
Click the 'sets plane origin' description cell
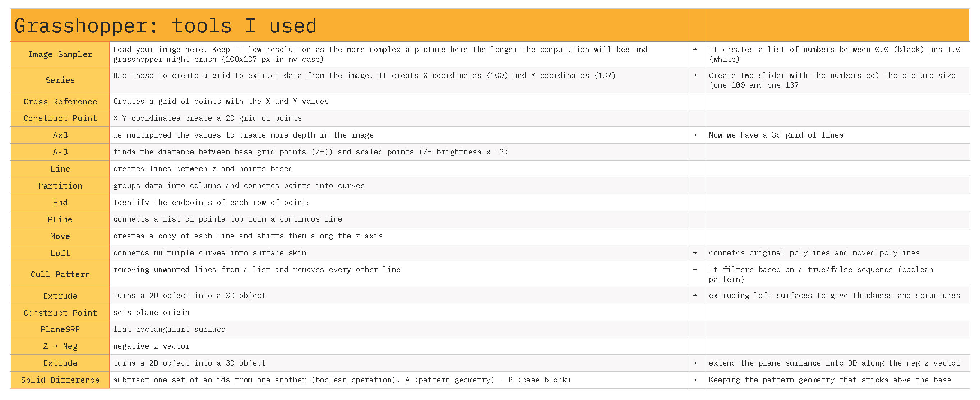(x=151, y=312)
